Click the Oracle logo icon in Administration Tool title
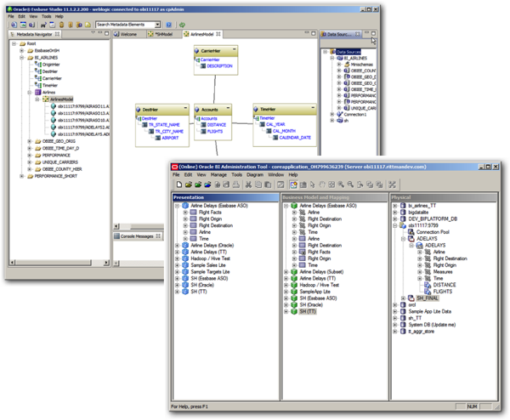Viewport: 510px width, 420px height. (x=174, y=167)
